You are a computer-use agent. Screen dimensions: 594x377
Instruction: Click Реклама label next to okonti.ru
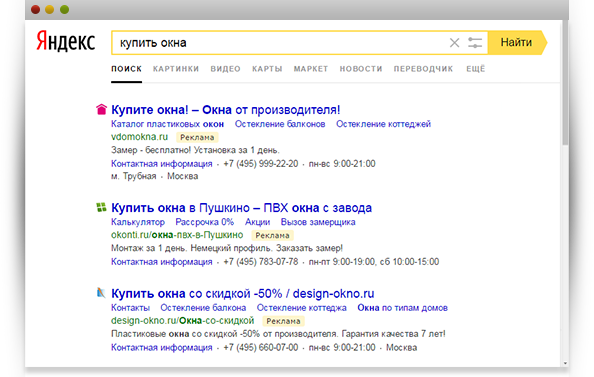click(272, 235)
